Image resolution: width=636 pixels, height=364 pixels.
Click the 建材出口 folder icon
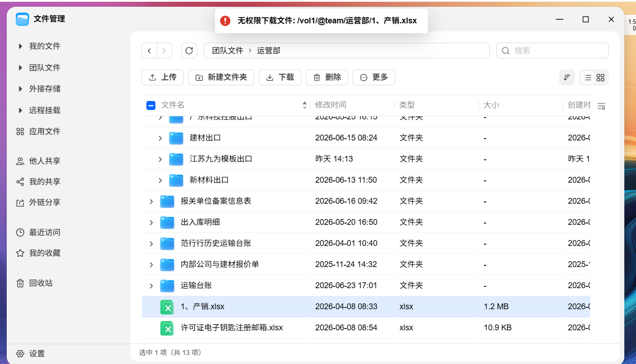click(176, 138)
